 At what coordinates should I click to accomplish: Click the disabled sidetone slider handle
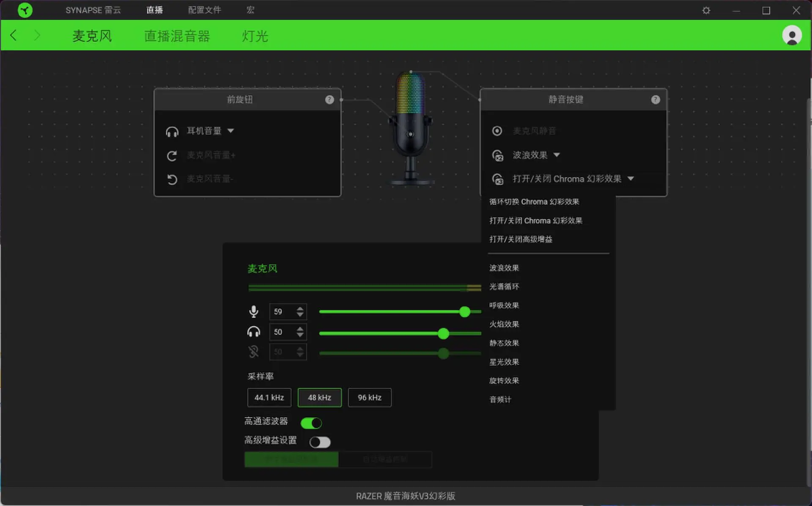pos(443,353)
